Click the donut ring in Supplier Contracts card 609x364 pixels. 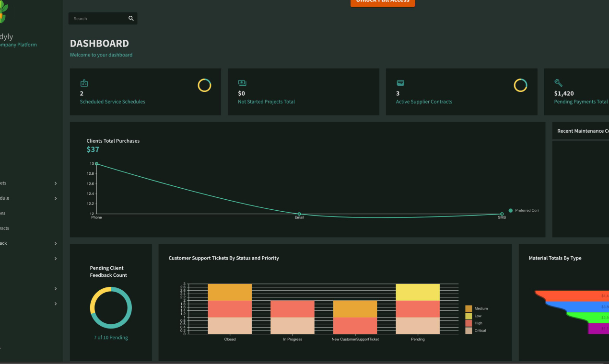point(520,85)
